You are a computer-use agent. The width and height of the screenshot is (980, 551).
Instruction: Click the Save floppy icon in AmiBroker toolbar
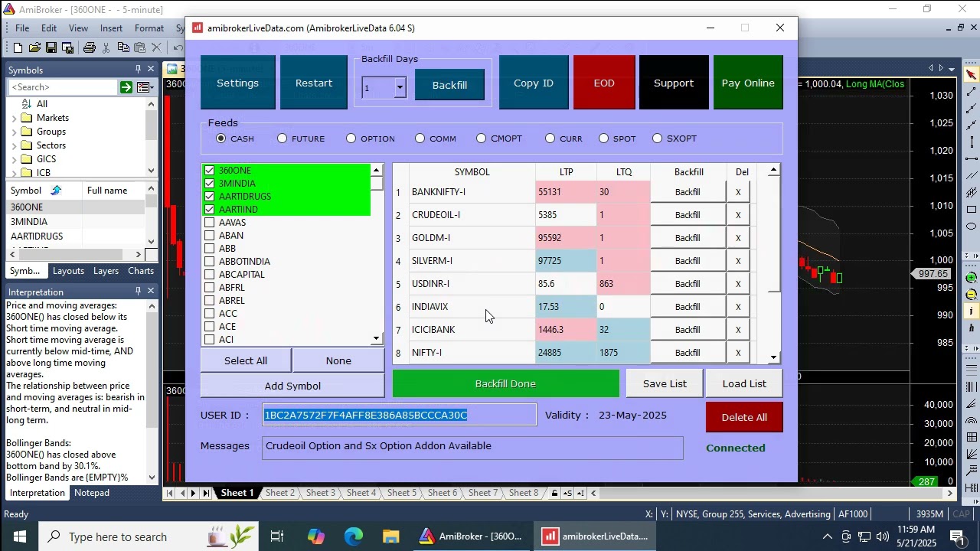(51, 48)
